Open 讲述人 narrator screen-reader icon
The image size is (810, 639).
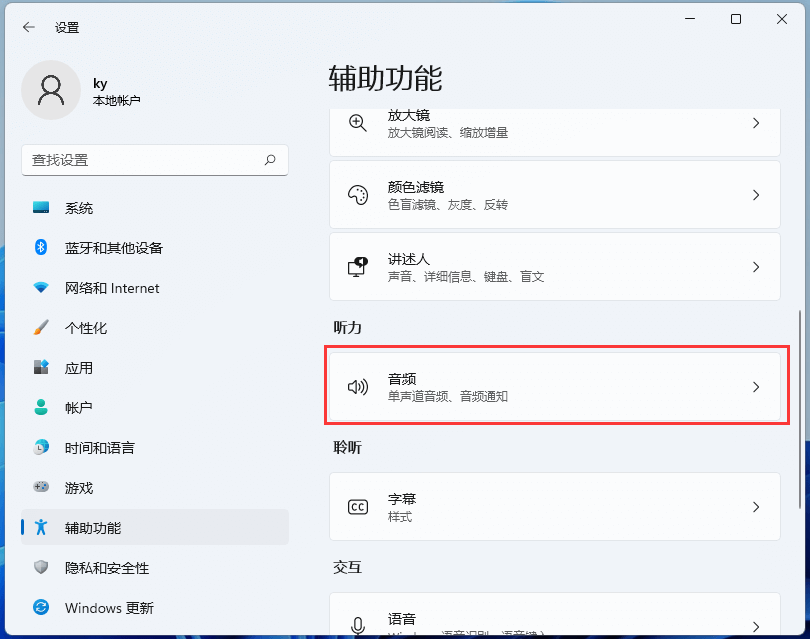(x=357, y=266)
